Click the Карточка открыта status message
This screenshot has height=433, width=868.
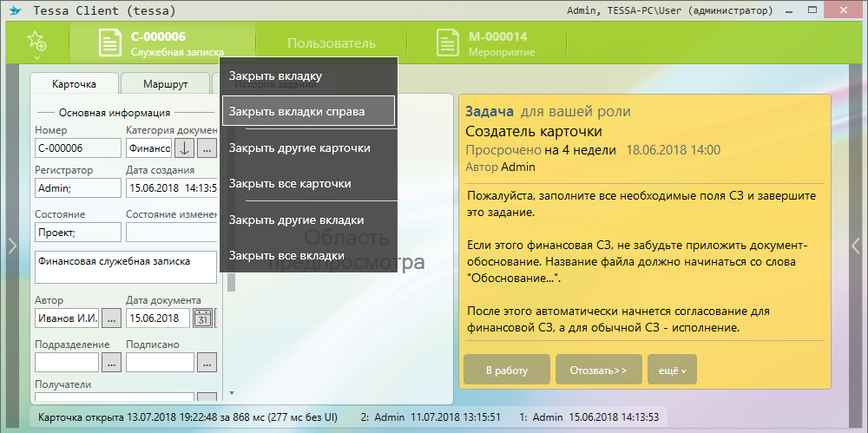pos(188,417)
